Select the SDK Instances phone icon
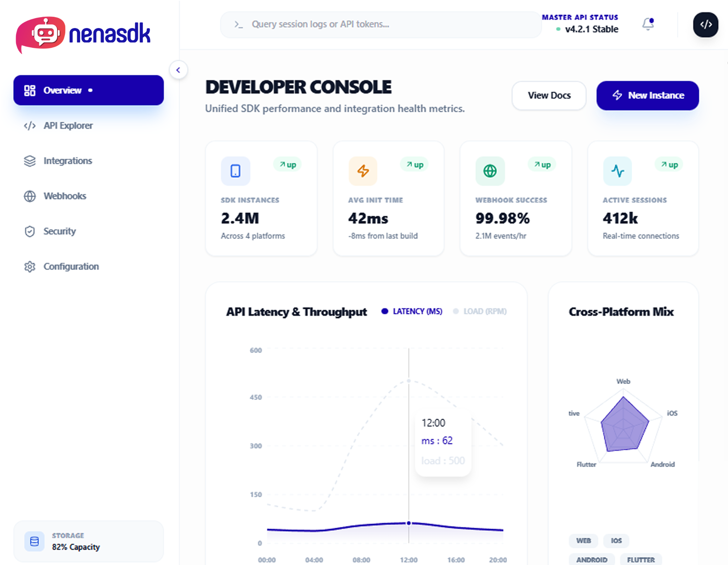 [x=235, y=171]
